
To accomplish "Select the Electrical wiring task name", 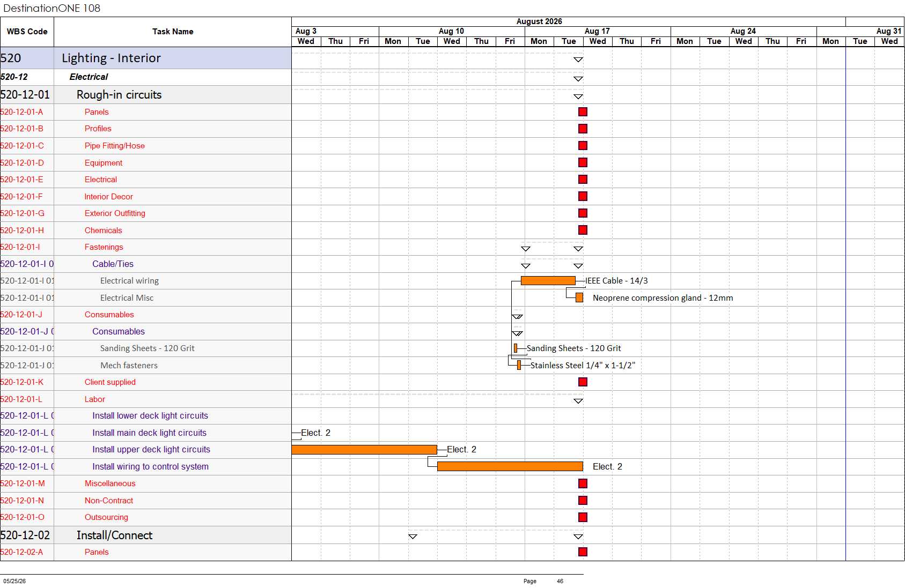I will (x=129, y=281).
